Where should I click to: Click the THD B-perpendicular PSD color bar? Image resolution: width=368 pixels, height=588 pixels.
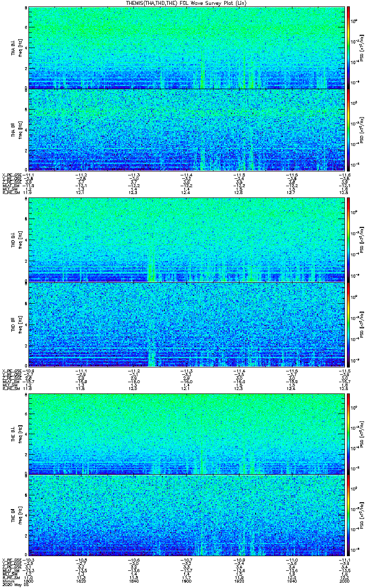click(x=348, y=240)
